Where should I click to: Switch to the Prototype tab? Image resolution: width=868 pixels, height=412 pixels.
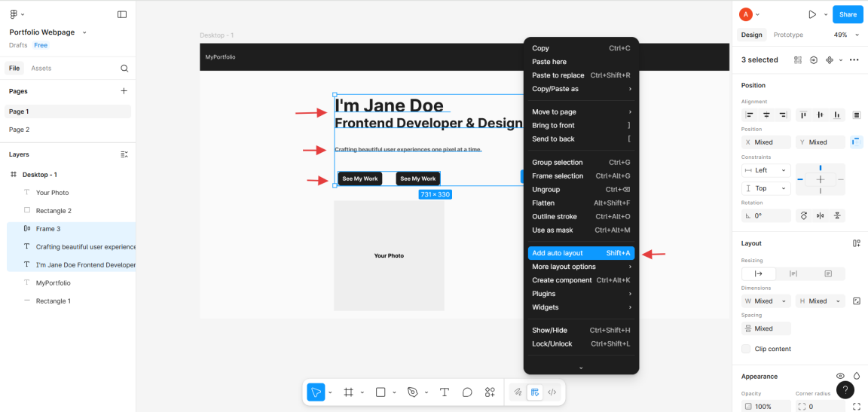point(788,35)
